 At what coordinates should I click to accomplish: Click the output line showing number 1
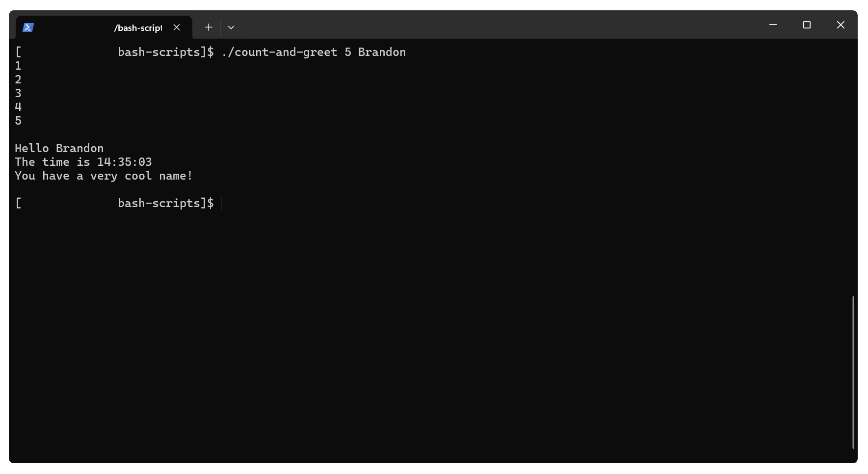point(18,66)
